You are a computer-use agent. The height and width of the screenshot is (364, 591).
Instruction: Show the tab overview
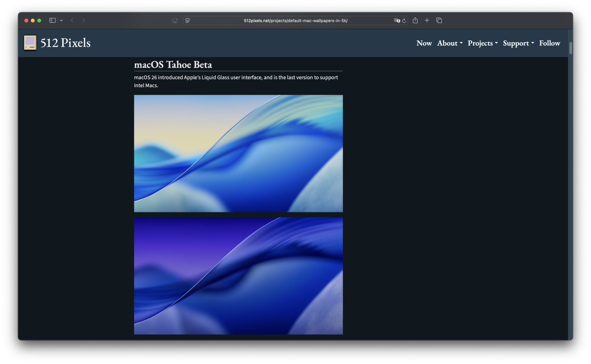pos(439,20)
